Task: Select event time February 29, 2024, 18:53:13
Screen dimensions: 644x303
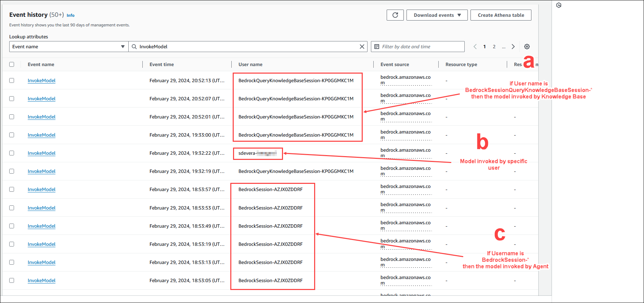Action: 187,262
